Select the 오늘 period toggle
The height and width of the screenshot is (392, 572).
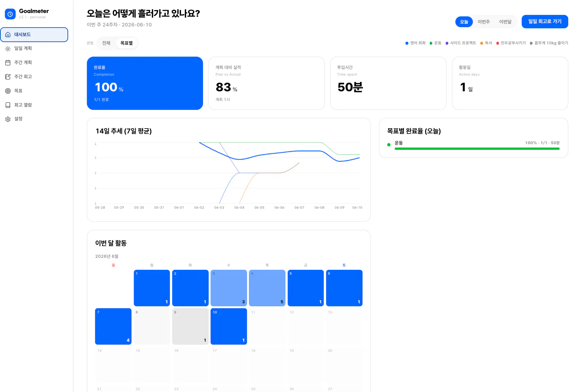click(464, 22)
